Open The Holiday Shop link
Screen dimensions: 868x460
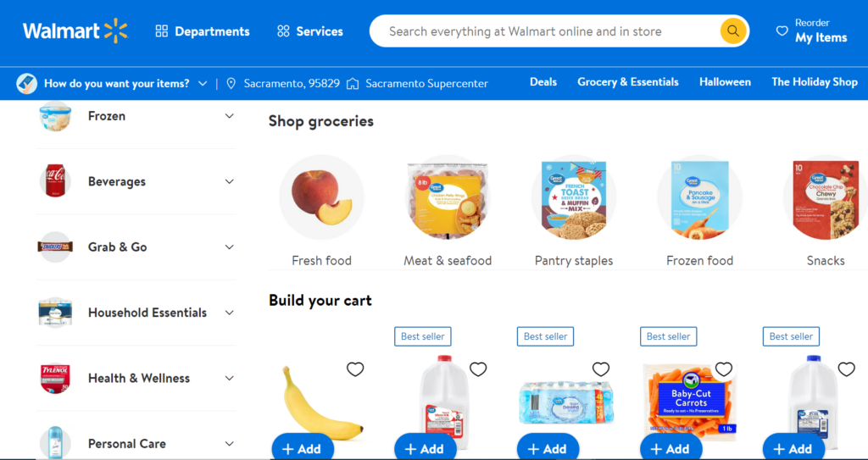(815, 82)
